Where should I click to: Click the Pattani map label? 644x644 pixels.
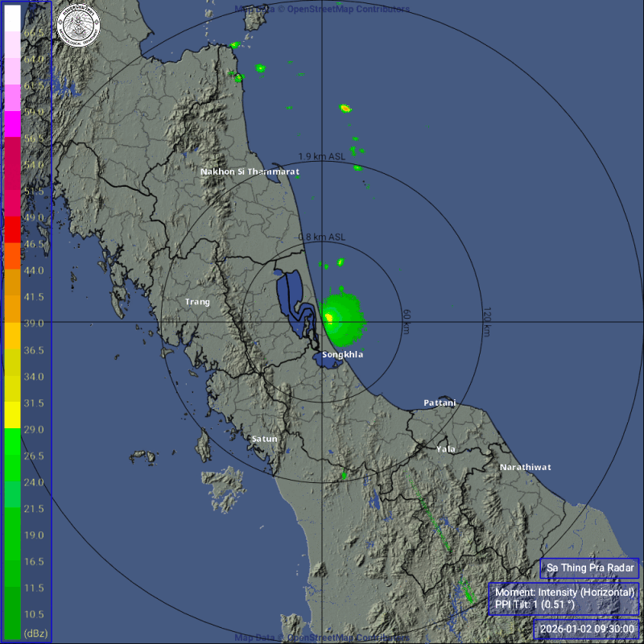[440, 402]
